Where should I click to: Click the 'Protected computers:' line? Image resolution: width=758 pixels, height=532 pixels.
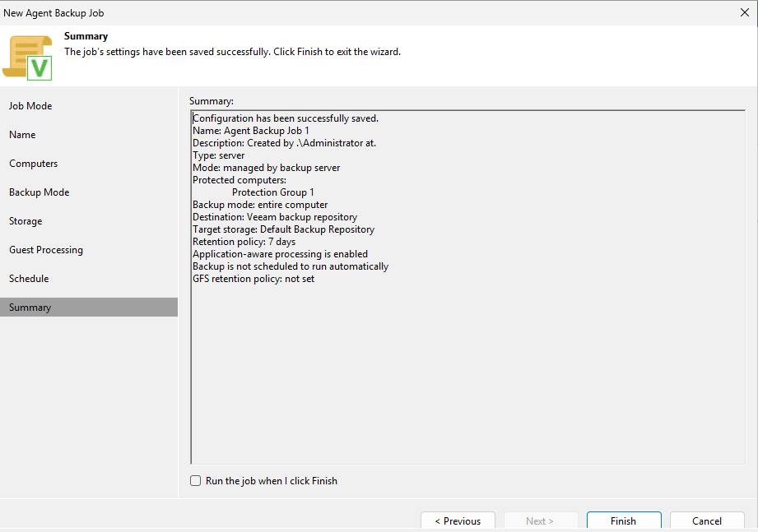(x=239, y=180)
